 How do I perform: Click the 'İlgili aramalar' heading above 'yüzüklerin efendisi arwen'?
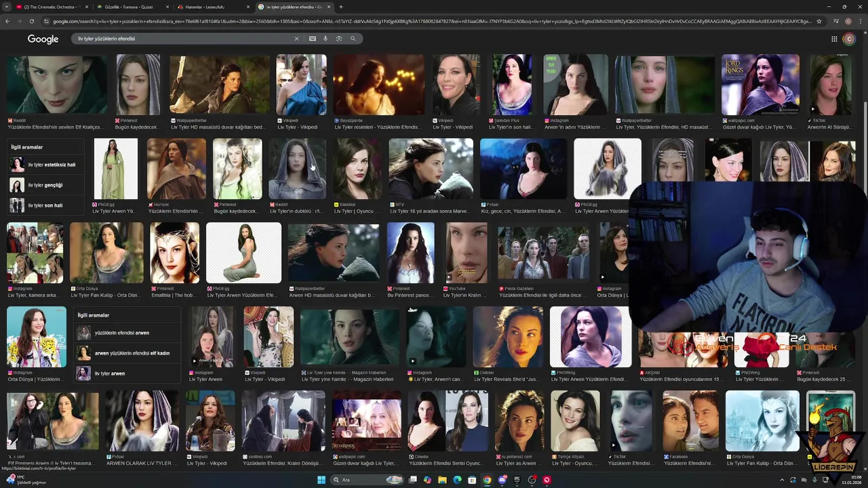94,315
